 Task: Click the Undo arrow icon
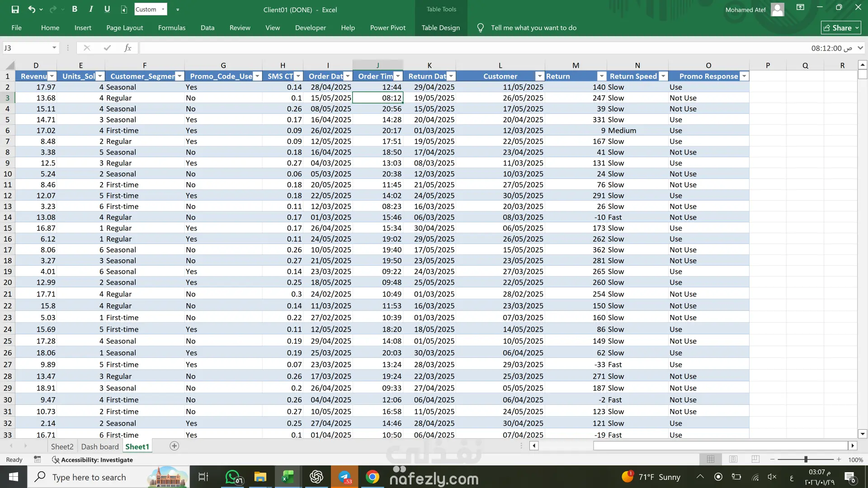[x=31, y=9]
